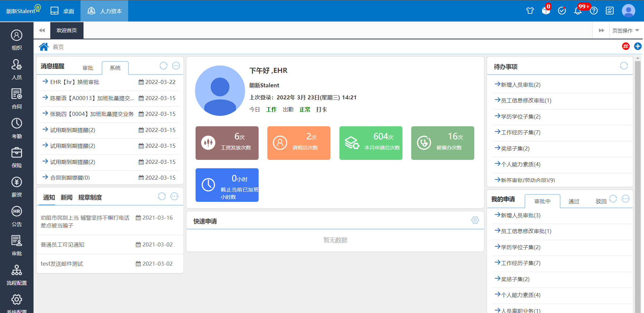Show 审批中 applications tab
This screenshot has width=644, height=313.
tap(542, 201)
